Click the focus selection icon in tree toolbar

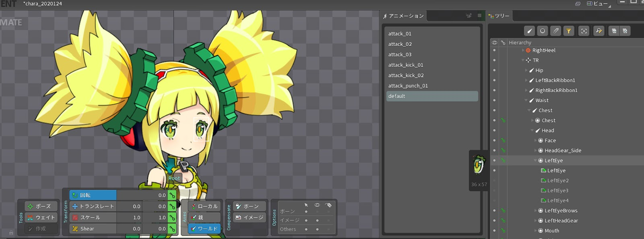(x=584, y=31)
